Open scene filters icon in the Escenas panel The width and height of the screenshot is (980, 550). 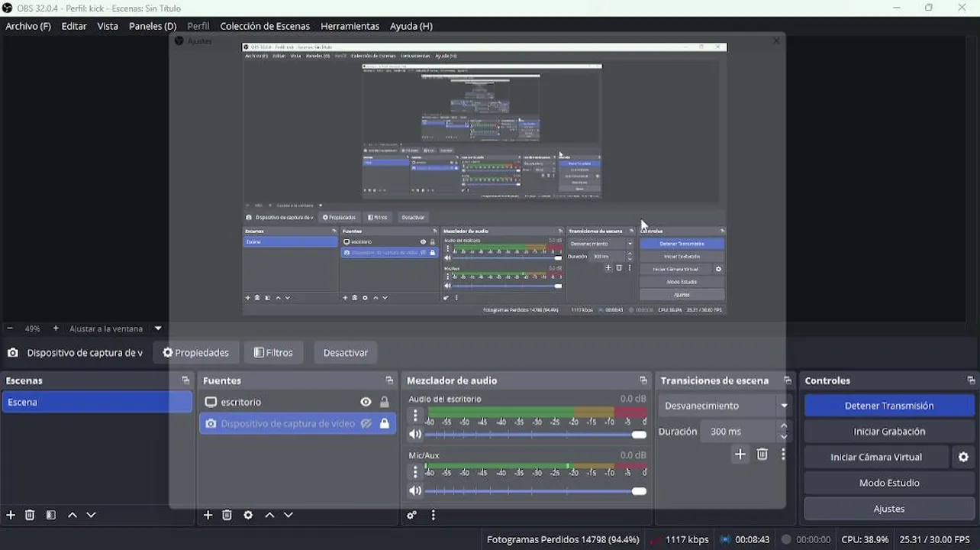[x=50, y=515]
